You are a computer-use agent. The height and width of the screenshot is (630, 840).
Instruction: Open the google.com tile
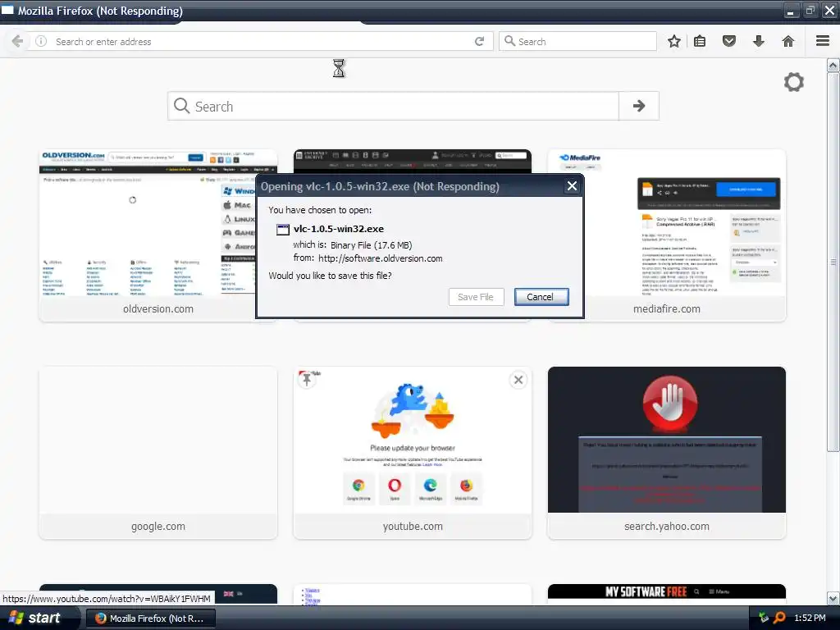158,453
